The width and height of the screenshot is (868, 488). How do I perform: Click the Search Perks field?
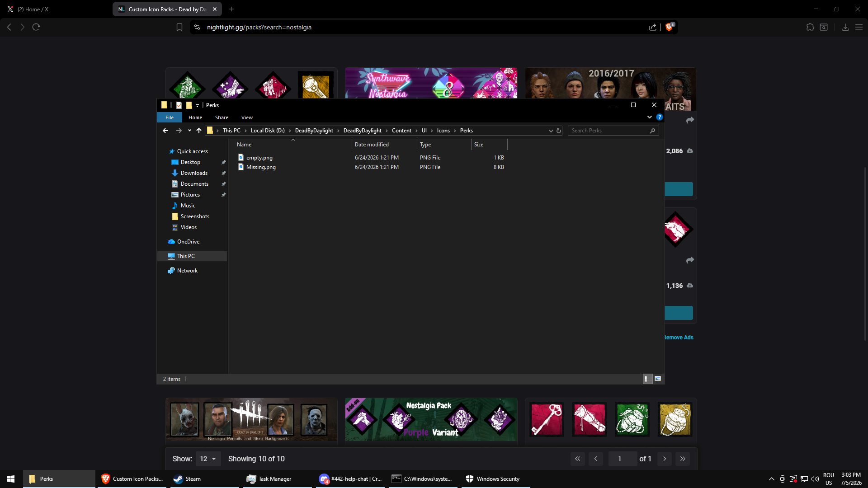(613, 131)
